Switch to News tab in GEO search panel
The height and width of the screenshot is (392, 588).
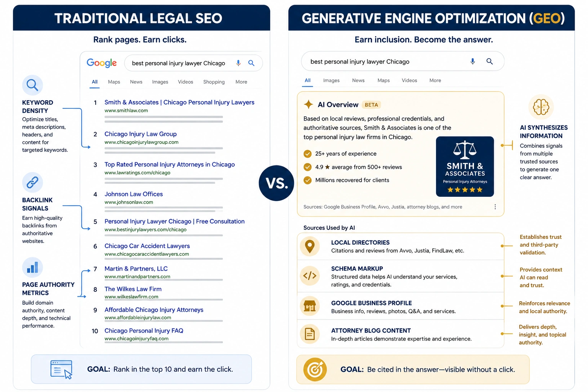(x=358, y=80)
